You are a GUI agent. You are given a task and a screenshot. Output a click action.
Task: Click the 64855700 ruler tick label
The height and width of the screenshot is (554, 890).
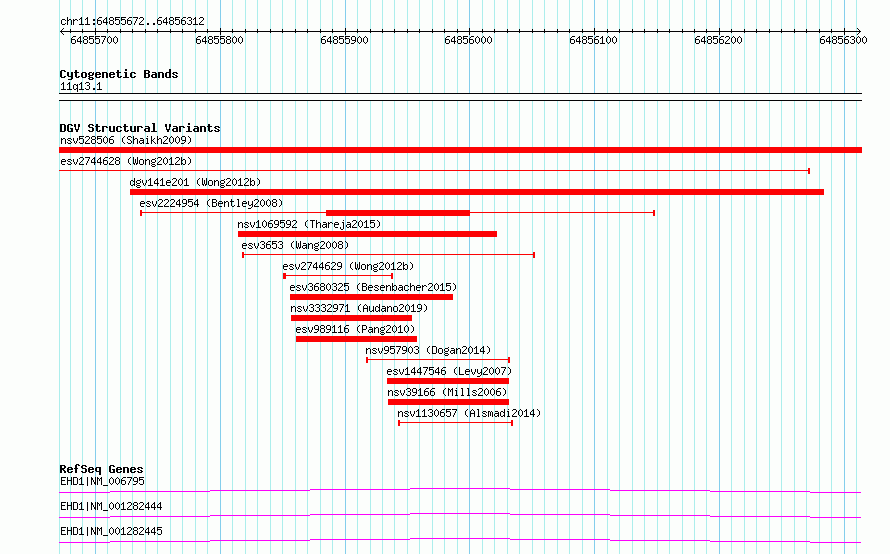tap(94, 40)
